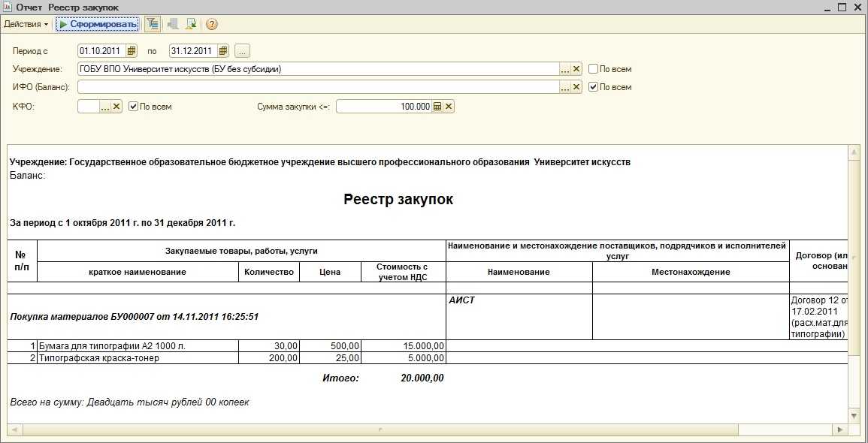Screen dimensions: 868x443
Task: Maximize the report window
Action: (x=842, y=8)
